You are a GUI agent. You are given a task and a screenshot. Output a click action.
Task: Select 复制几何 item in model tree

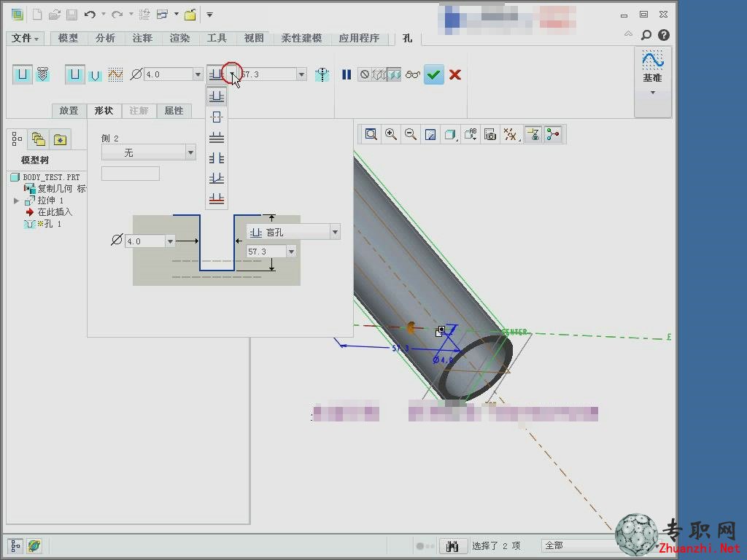point(55,189)
